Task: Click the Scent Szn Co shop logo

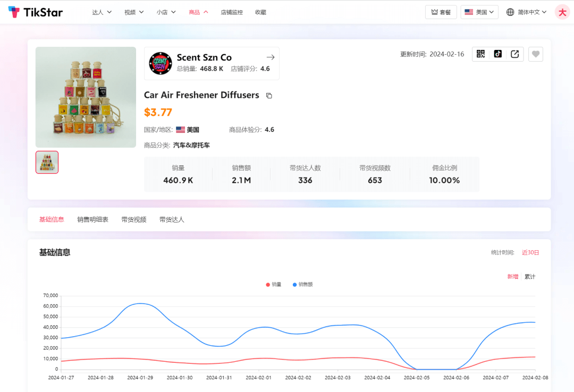Action: click(160, 63)
